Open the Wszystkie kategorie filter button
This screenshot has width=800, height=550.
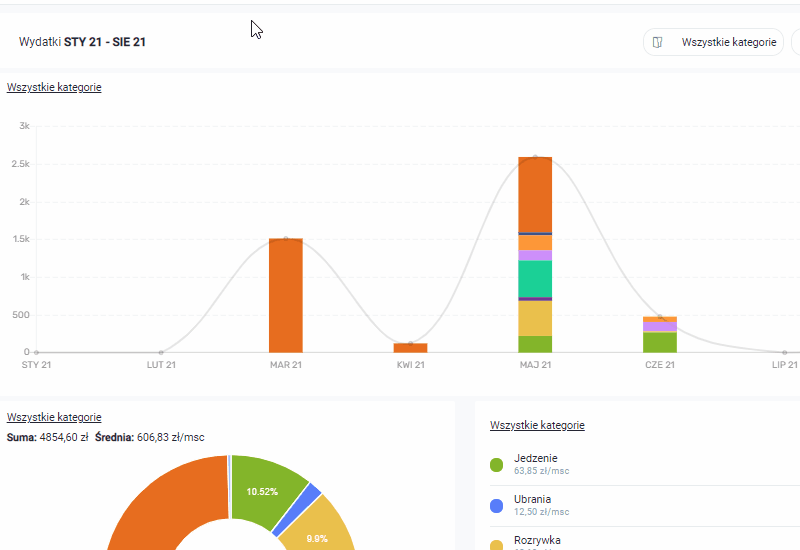pyautogui.click(x=713, y=42)
